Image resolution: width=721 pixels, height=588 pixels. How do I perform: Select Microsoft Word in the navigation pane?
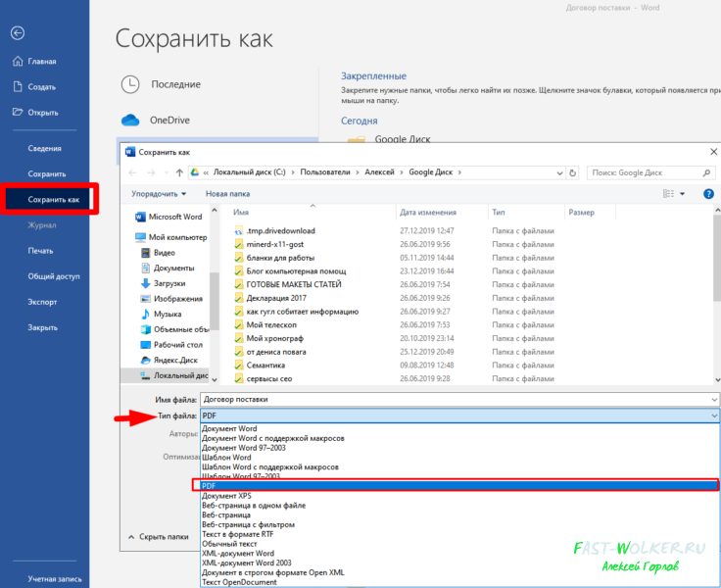point(174,217)
